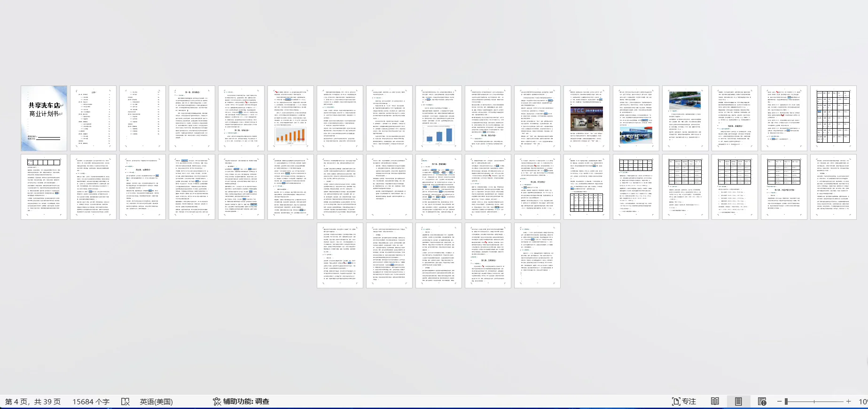Open the cover page "共享洗车店 商业计划书" thumbnail
The height and width of the screenshot is (409, 868).
coord(44,118)
